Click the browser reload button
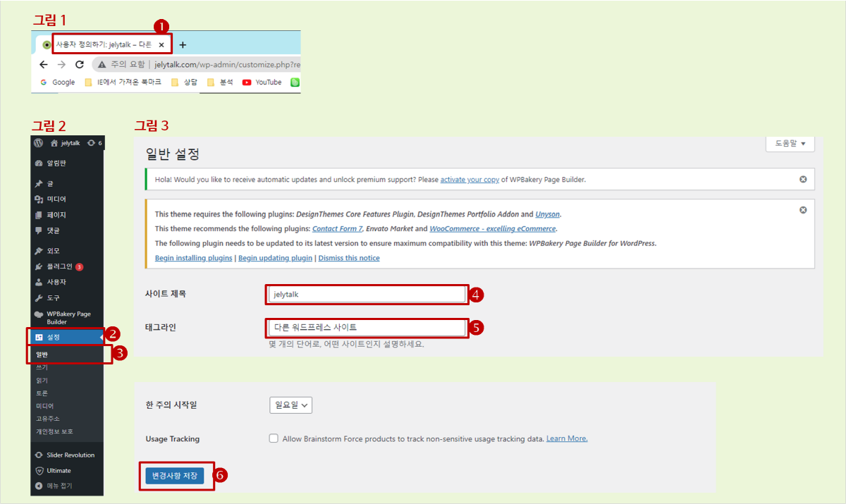The image size is (846, 504). (80, 64)
